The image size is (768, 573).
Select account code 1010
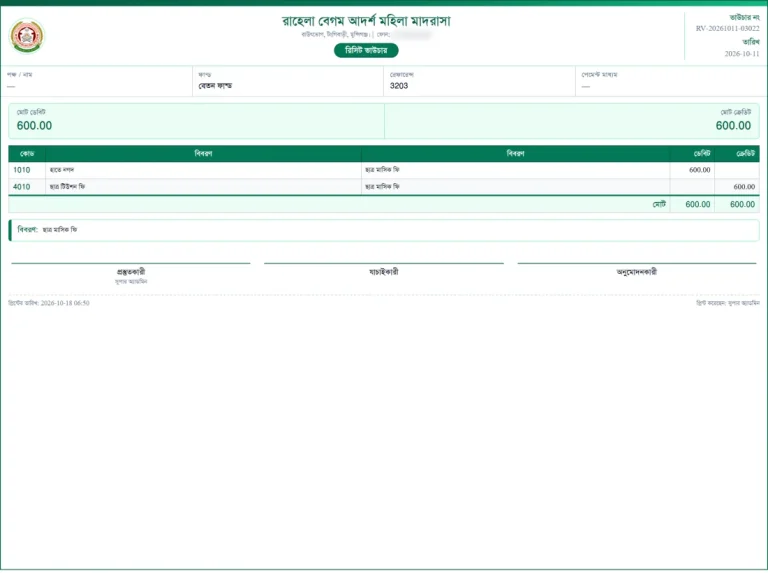point(22,170)
